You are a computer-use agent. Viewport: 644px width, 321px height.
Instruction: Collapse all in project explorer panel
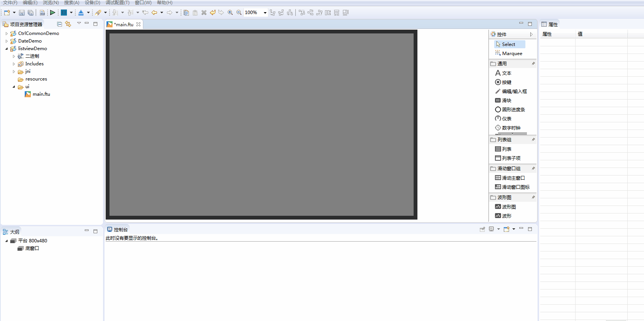point(59,24)
